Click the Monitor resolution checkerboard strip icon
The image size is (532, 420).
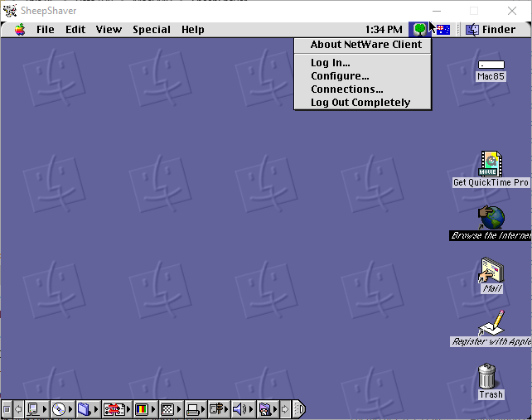pyautogui.click(x=167, y=409)
